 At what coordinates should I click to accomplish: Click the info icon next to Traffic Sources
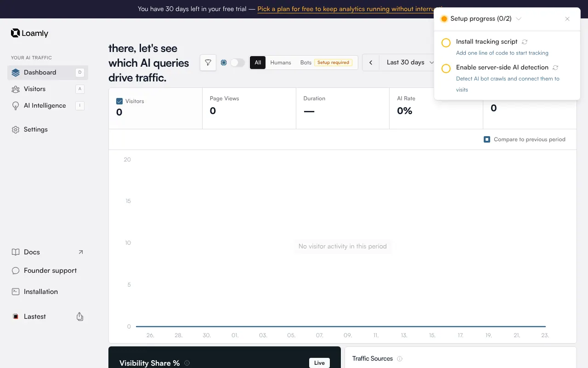(400, 359)
